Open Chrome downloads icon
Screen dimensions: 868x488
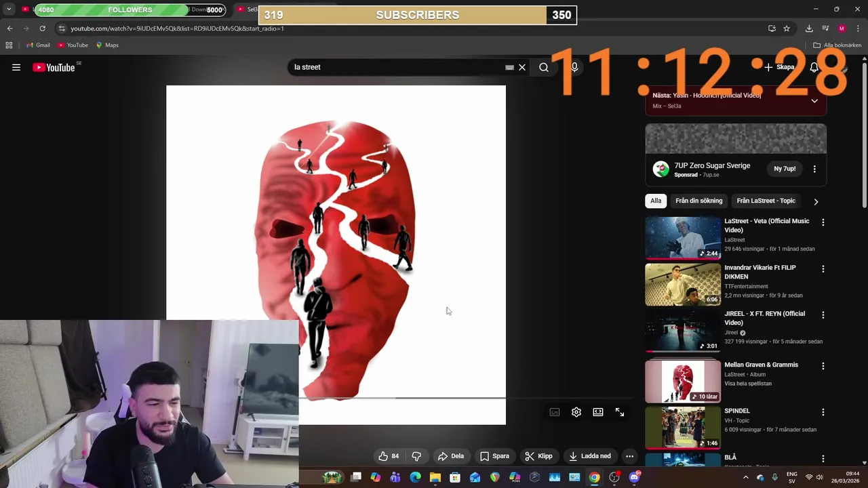click(809, 28)
